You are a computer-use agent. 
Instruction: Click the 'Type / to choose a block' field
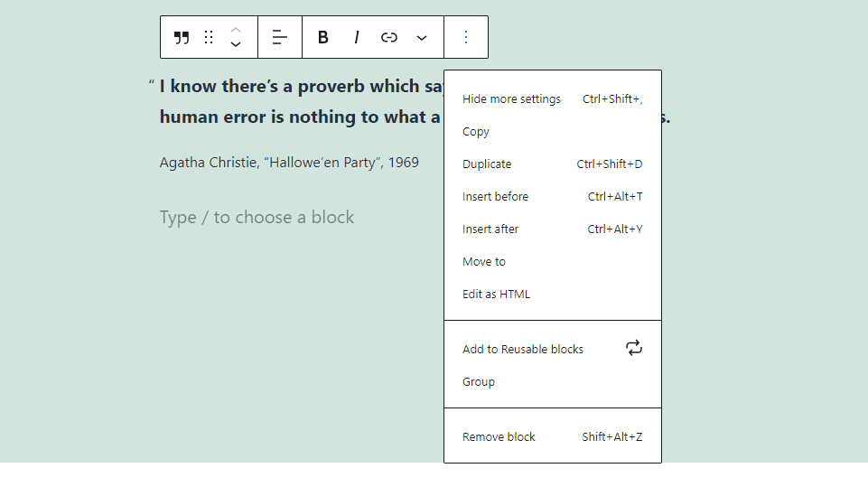pos(257,218)
